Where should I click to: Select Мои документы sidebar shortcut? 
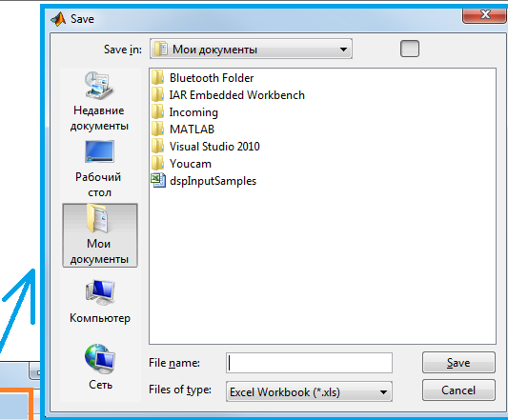(100, 235)
